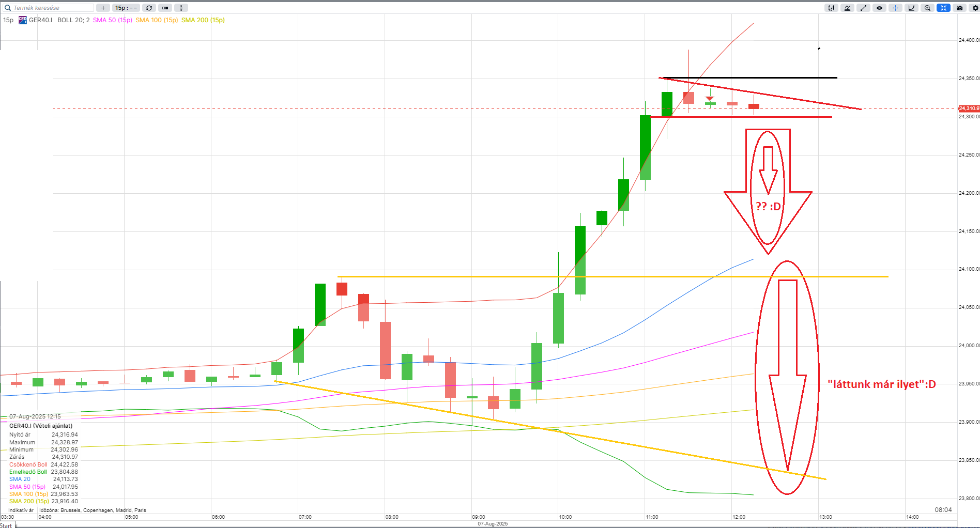This screenshot has height=528, width=980.
Task: Toggle the eye visibility icon in toolbar
Action: tap(879, 8)
